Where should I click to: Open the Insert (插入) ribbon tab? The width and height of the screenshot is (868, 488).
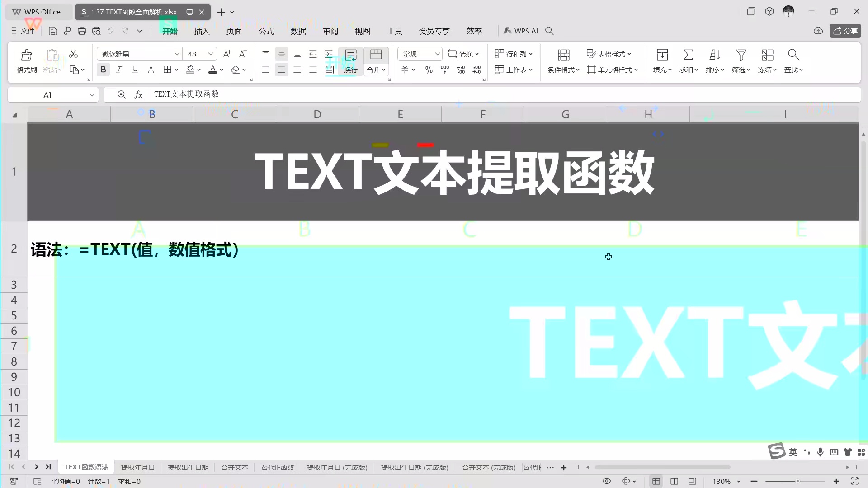(x=202, y=31)
